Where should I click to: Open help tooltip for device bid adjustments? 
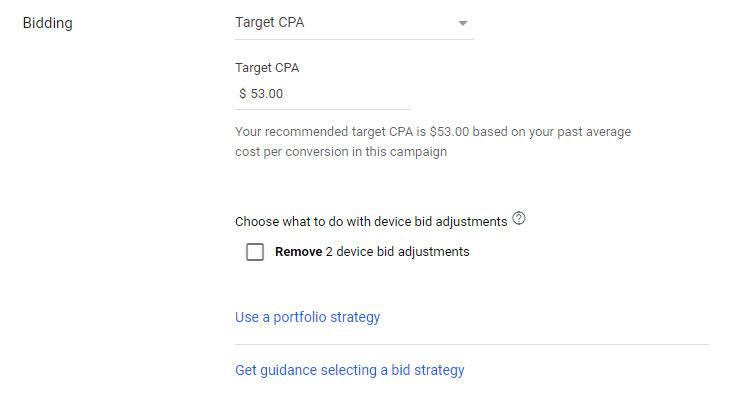pyautogui.click(x=518, y=218)
